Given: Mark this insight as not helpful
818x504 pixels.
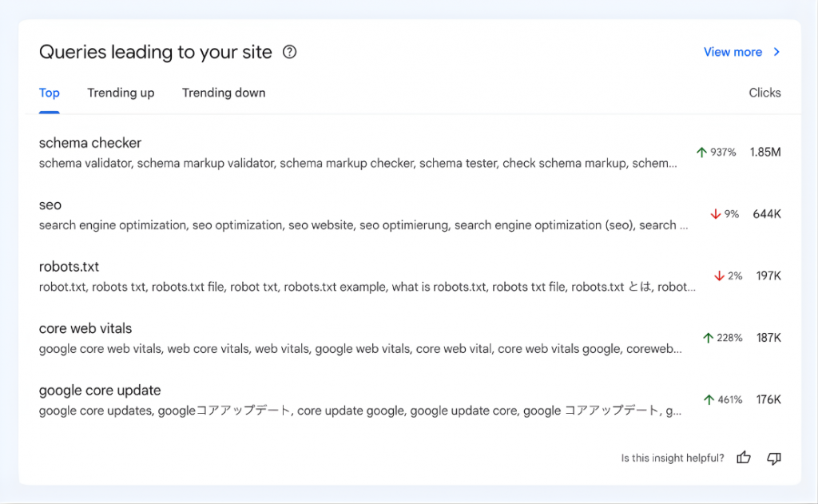Looking at the screenshot, I should 773,458.
